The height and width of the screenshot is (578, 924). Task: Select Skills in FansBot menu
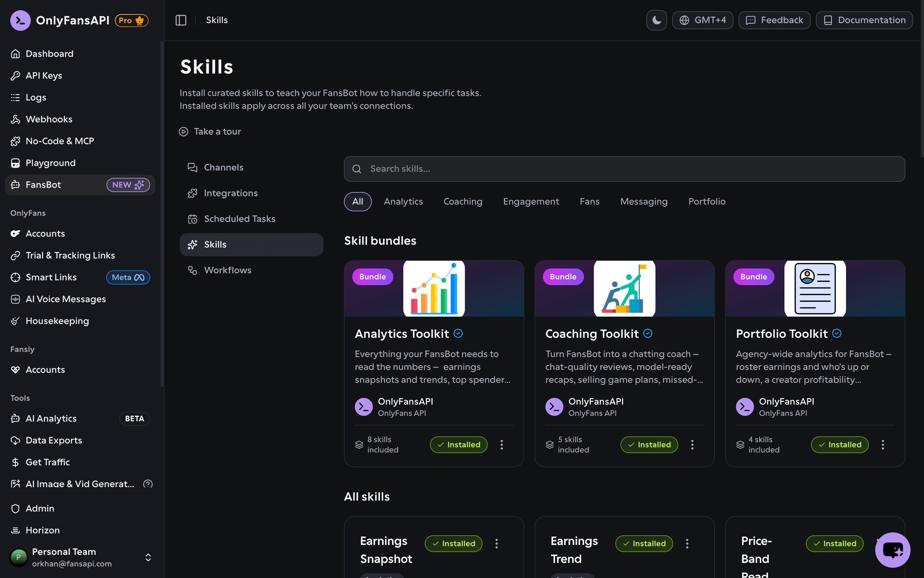(251, 245)
